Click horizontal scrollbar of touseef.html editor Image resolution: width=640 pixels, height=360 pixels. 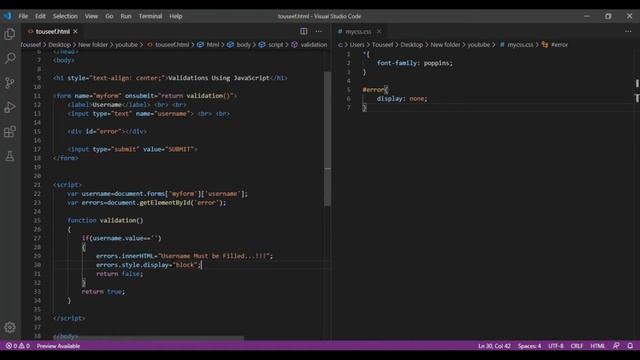pyautogui.click(x=149, y=338)
